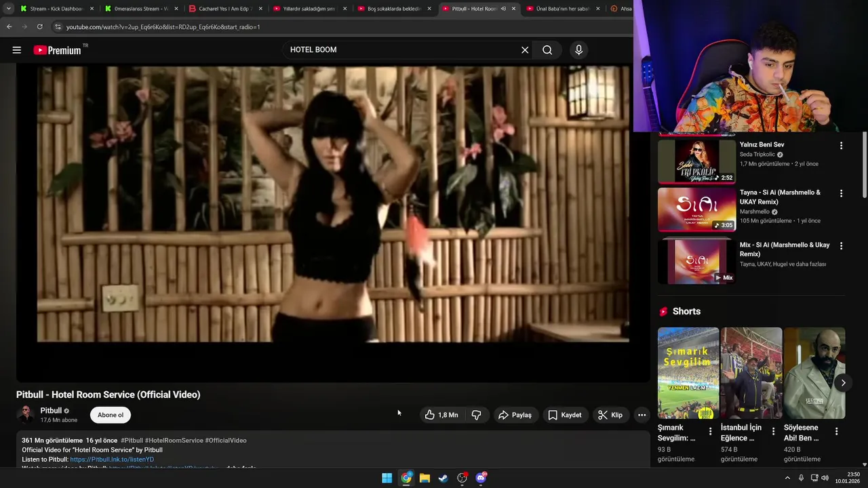
Task: Show hidden system tray icons
Action: click(x=787, y=478)
